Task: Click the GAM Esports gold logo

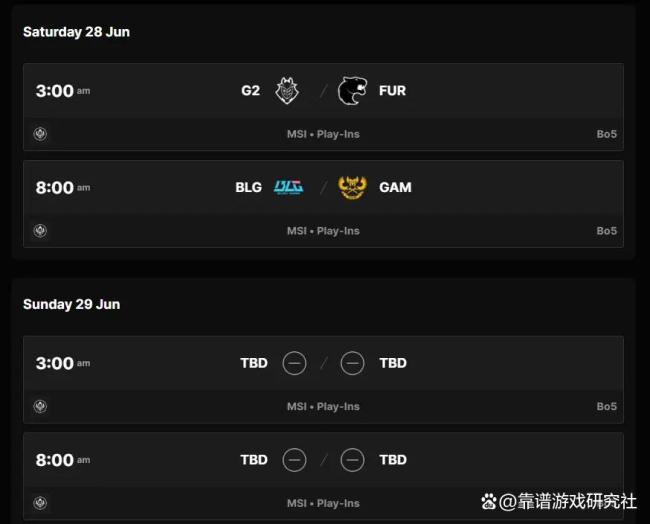Action: (x=352, y=187)
